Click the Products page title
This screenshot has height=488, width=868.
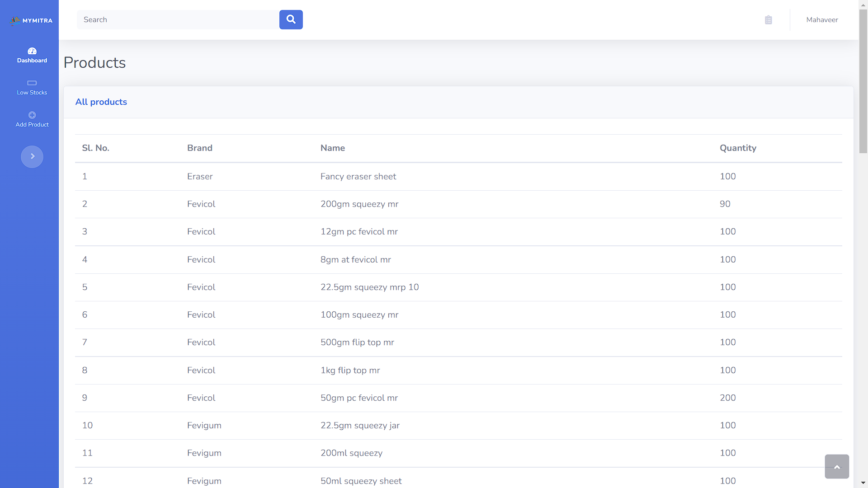[94, 63]
